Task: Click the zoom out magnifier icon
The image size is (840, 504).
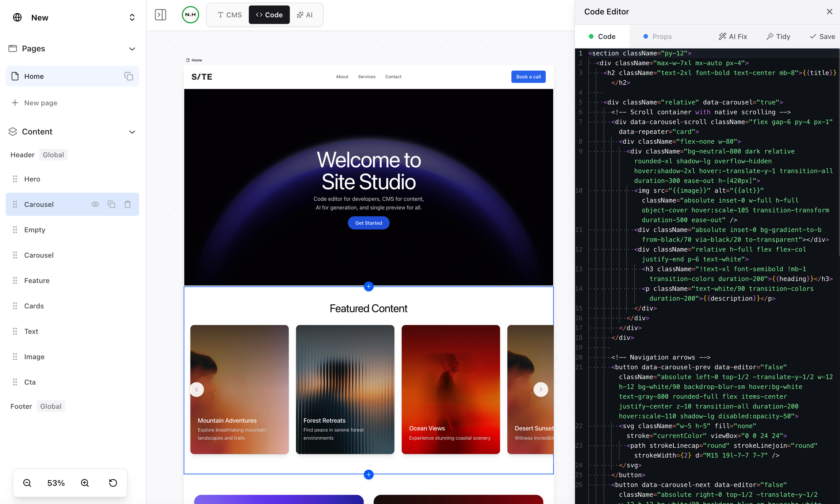Action: tap(27, 483)
